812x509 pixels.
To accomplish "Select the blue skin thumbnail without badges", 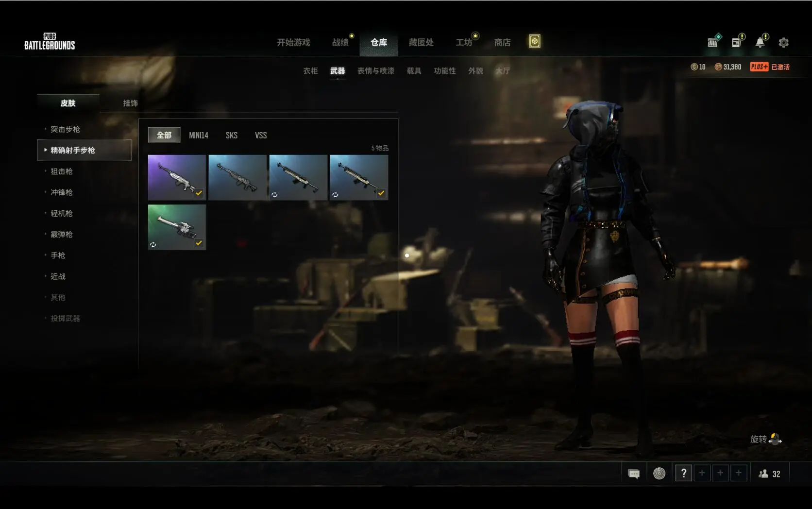I will (237, 177).
